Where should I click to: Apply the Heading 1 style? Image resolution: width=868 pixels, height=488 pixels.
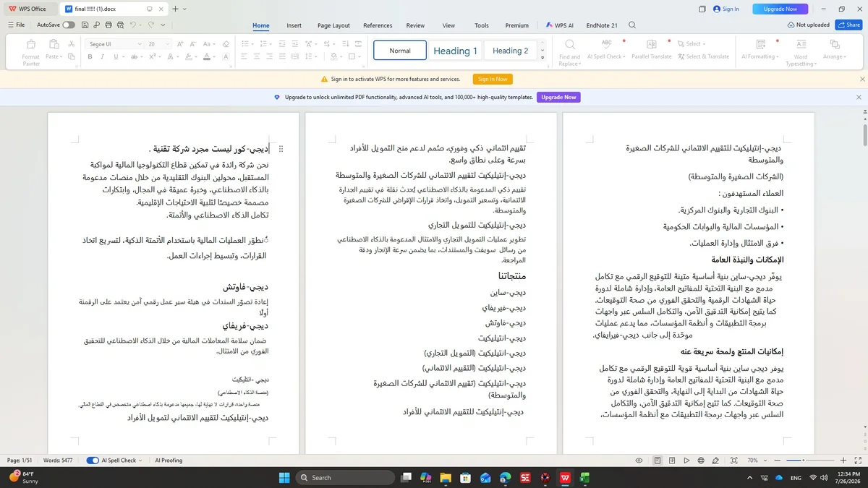455,51
